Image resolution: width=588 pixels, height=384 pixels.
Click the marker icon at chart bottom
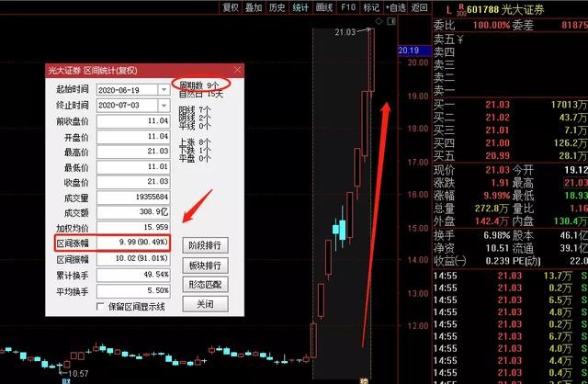click(x=364, y=381)
